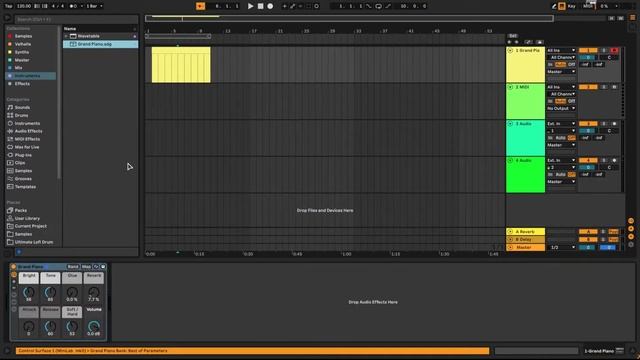
Task: Disarm the Grand Piano track record button
Action: [614, 50]
